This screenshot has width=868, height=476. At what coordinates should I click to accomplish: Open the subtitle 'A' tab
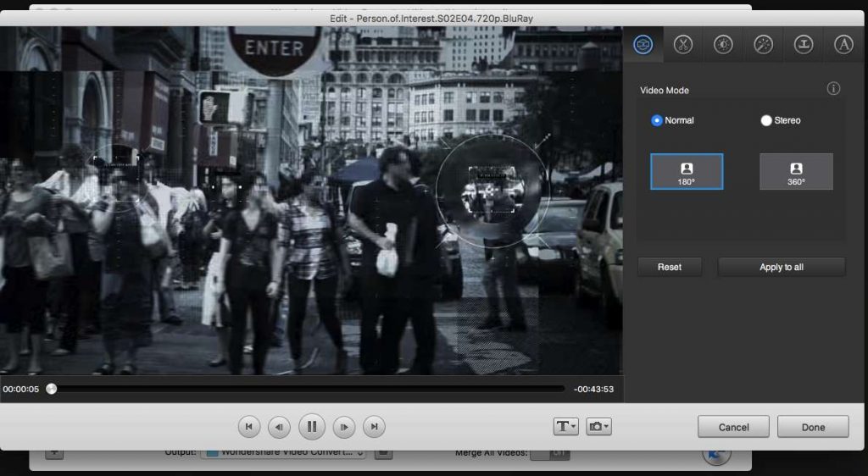pos(843,45)
